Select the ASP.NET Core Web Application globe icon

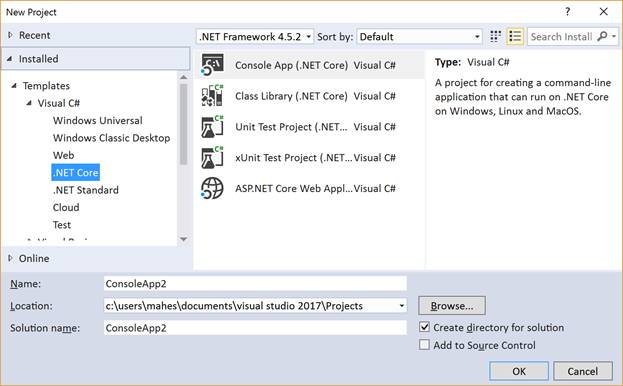point(212,188)
